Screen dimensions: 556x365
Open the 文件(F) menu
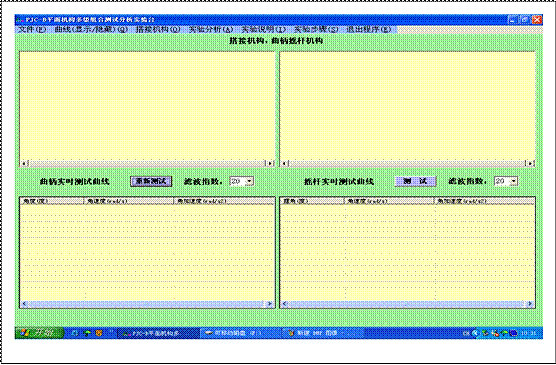tap(32, 29)
